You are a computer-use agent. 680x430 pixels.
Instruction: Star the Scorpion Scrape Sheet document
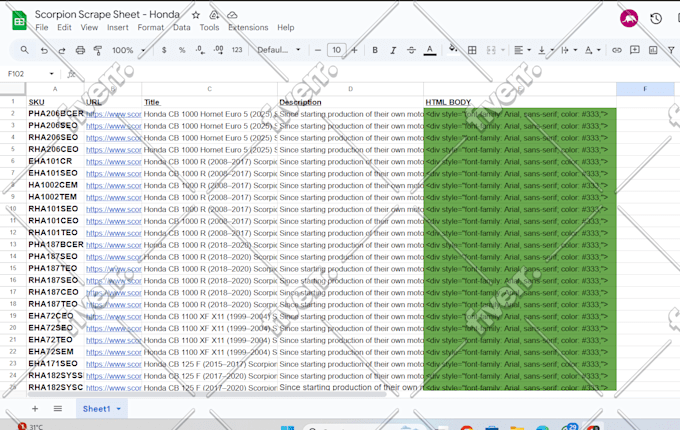click(196, 15)
